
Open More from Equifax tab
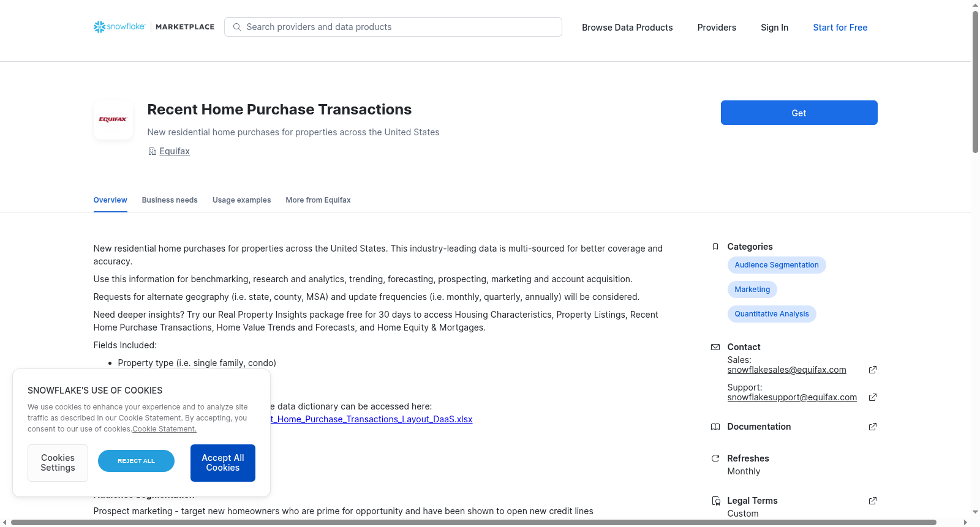(318, 200)
